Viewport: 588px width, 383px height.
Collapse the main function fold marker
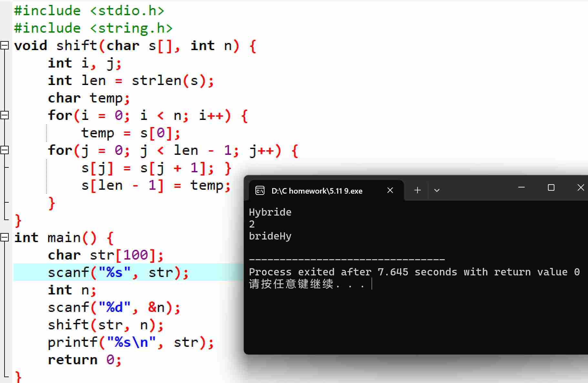[x=5, y=238]
